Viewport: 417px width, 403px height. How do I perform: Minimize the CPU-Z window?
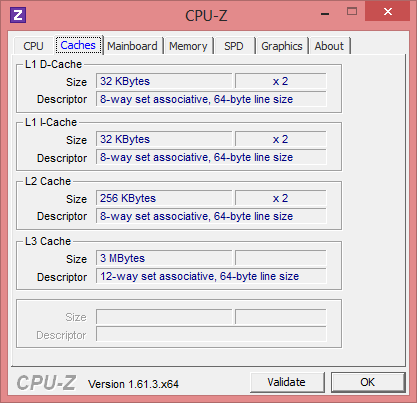325,13
